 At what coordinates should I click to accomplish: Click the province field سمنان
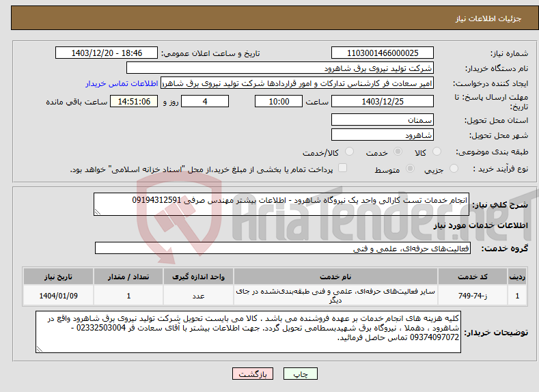(383, 120)
